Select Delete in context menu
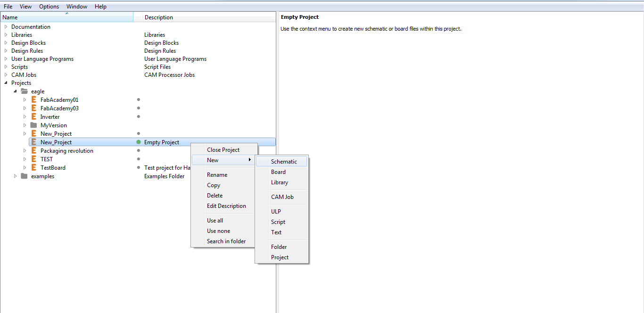 point(223,196)
